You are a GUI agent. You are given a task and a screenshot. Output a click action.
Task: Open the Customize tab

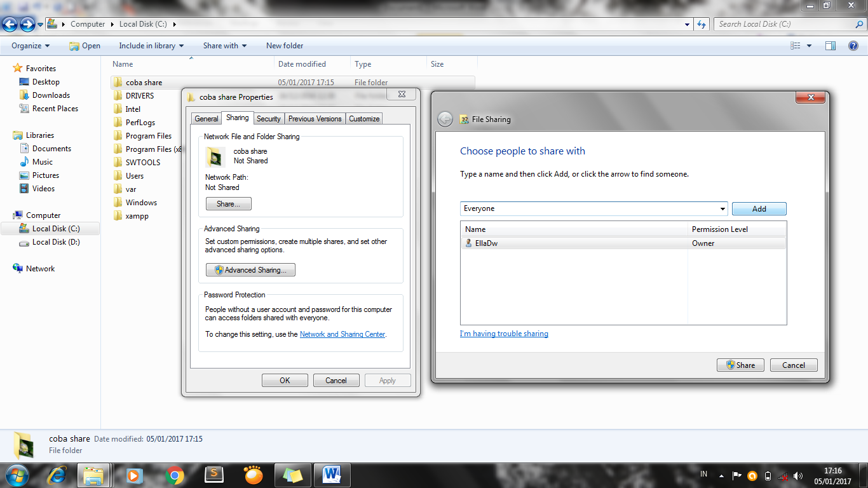coord(364,119)
